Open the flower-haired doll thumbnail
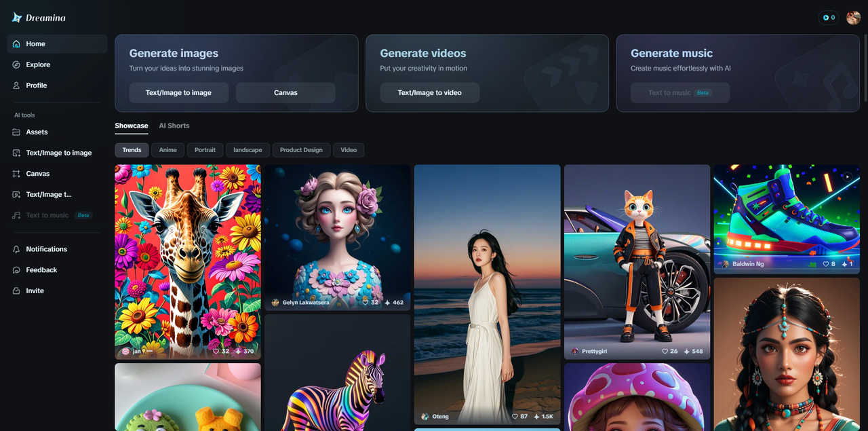Image resolution: width=868 pixels, height=431 pixels. [x=337, y=237]
